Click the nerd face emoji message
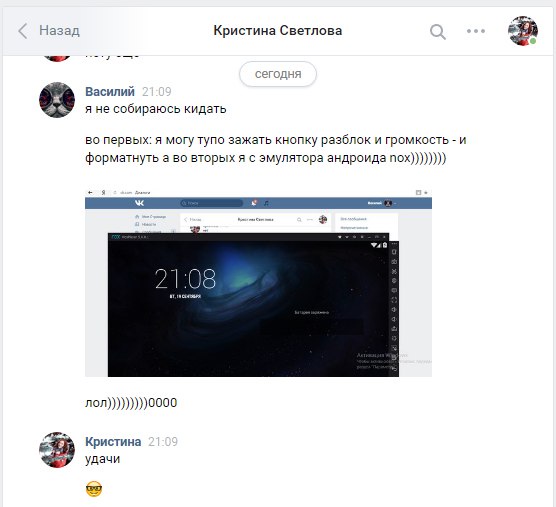The height and width of the screenshot is (507, 556). [94, 489]
